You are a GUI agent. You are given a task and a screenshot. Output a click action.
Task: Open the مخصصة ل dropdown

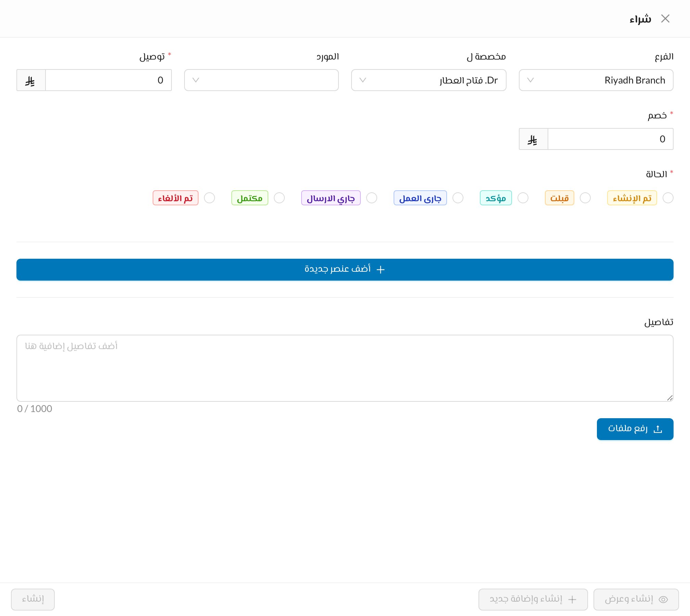(429, 80)
